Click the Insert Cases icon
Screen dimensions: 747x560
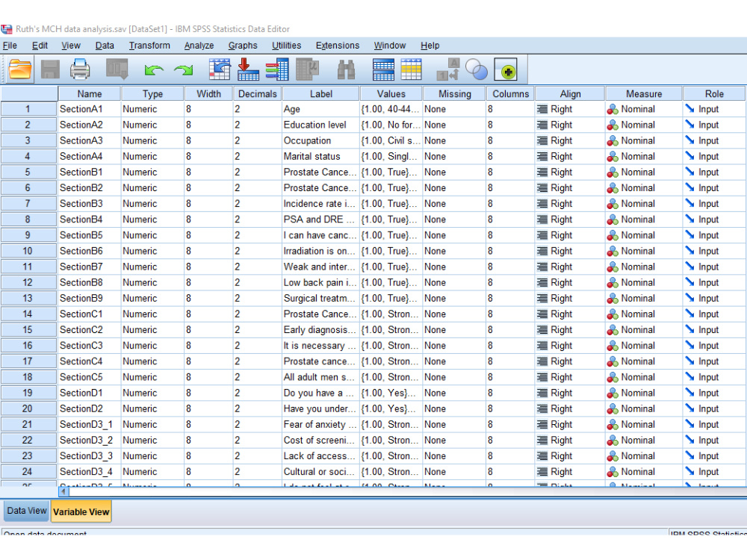click(x=383, y=69)
